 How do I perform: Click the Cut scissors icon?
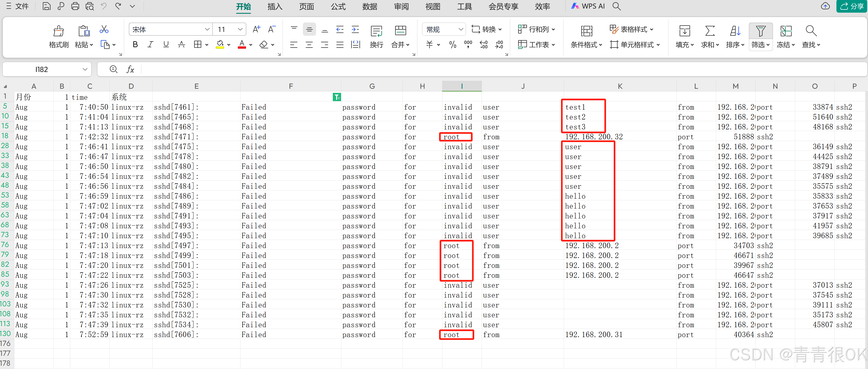pos(104,29)
